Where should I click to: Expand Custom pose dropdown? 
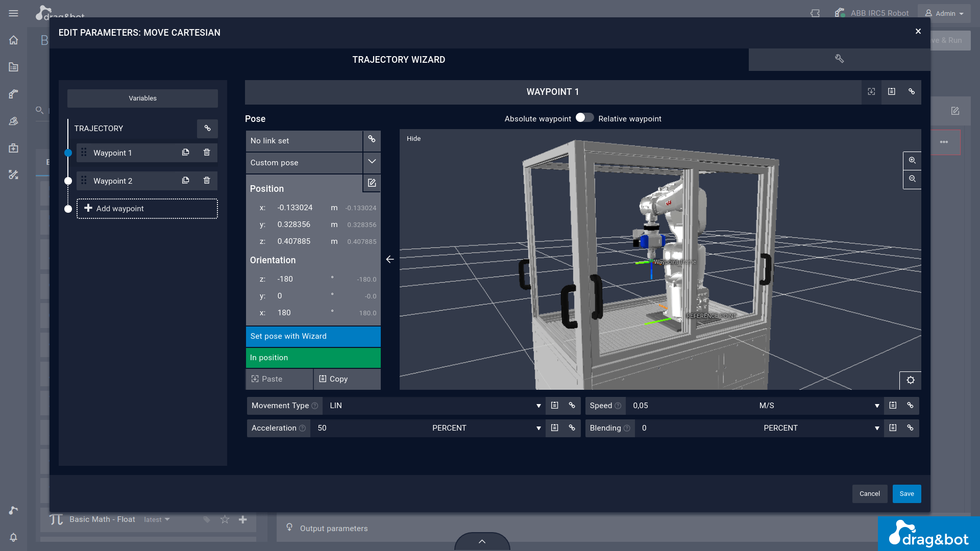click(x=372, y=162)
